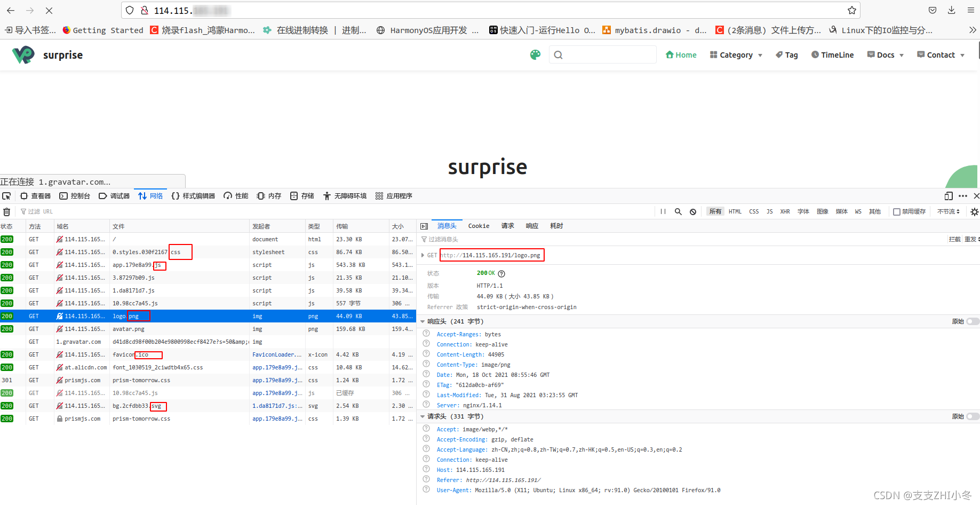
Task: Open the downloads panel icon
Action: [x=951, y=10]
